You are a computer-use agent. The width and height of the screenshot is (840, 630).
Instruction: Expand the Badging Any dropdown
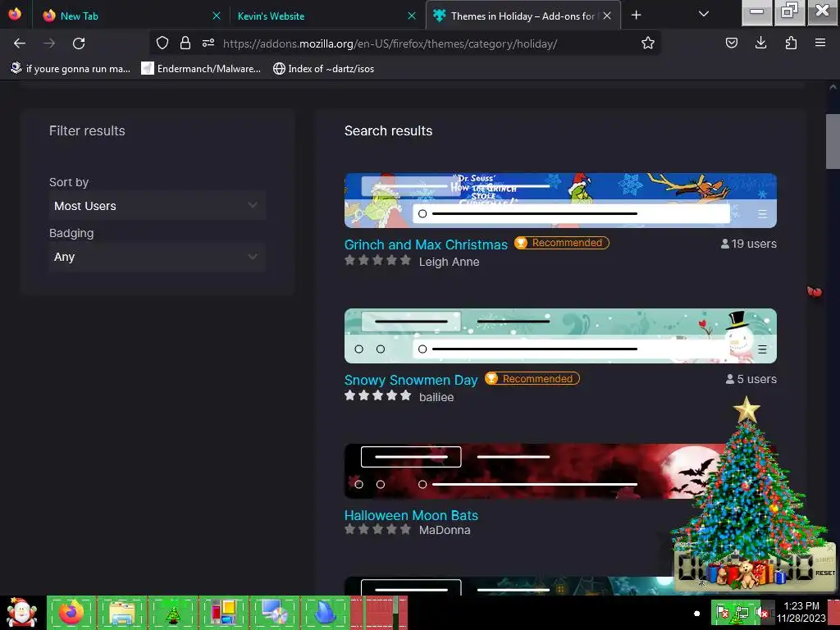pos(157,257)
